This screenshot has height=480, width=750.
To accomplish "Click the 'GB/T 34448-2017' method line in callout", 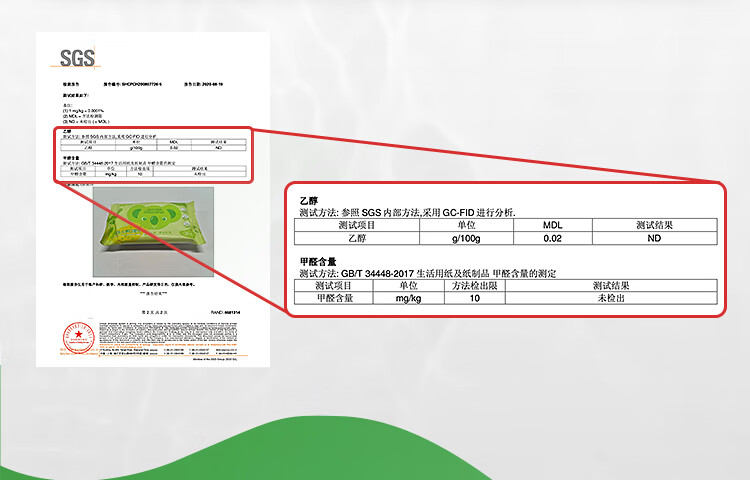I will [x=428, y=273].
